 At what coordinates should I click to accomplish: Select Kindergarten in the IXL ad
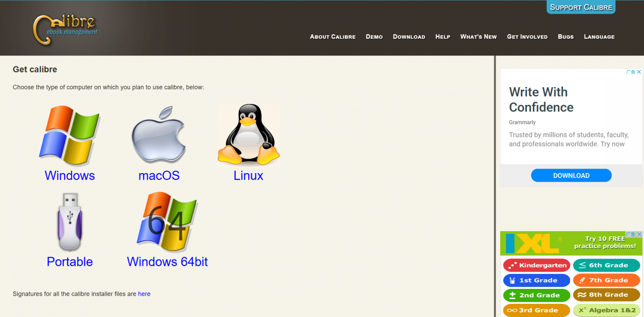537,265
